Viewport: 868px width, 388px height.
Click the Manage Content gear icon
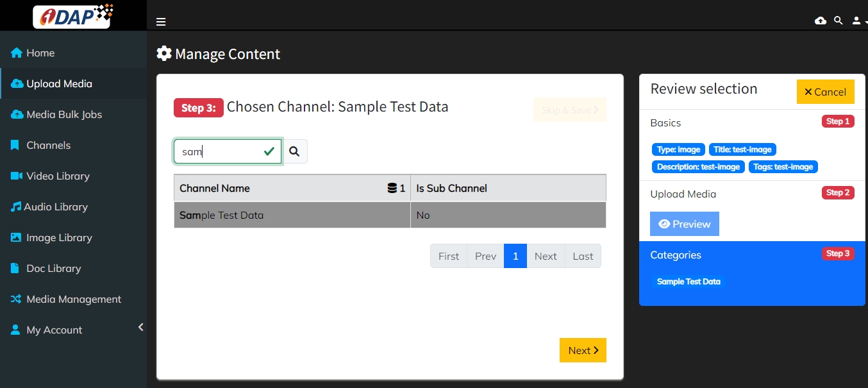(x=164, y=53)
